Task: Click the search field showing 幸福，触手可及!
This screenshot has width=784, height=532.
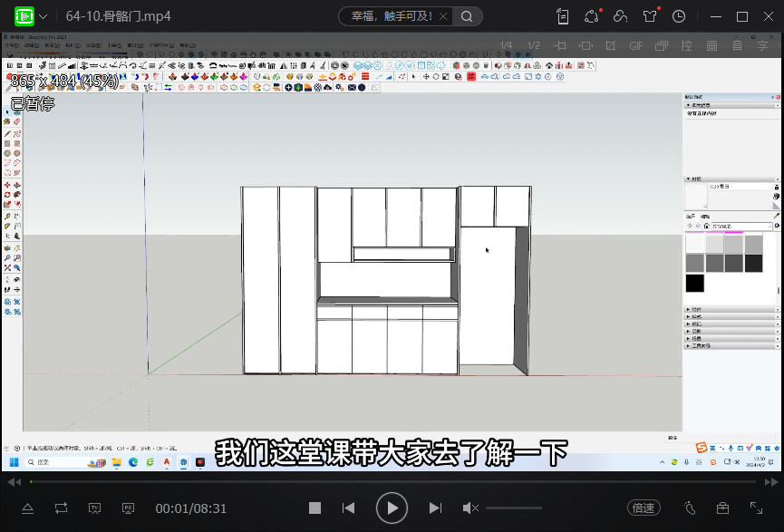Action: [388, 16]
